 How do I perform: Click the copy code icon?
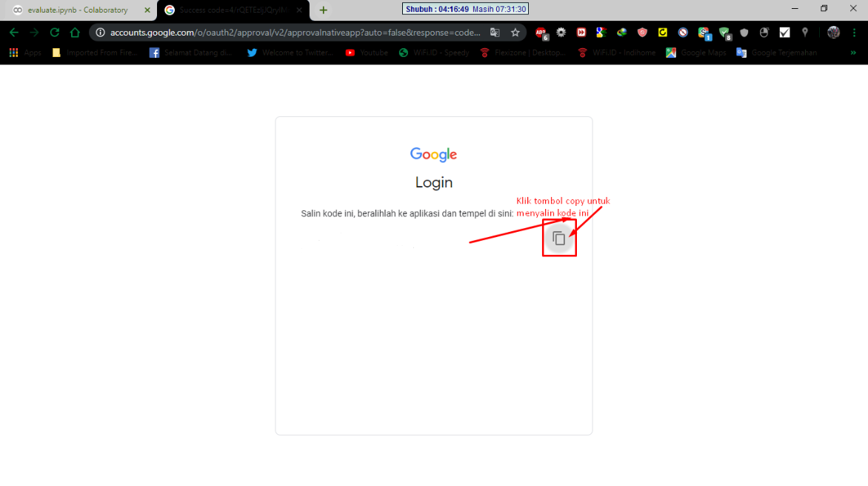[x=559, y=239]
